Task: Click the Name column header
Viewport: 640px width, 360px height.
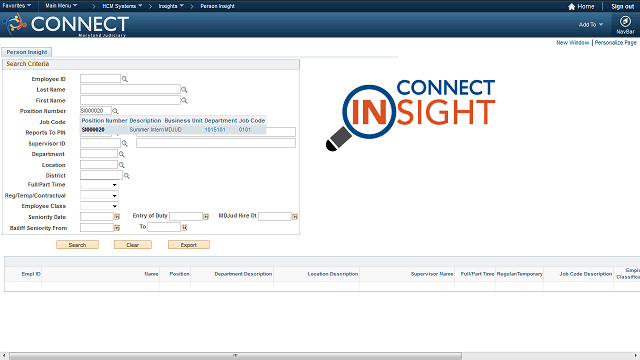Action: tap(151, 274)
